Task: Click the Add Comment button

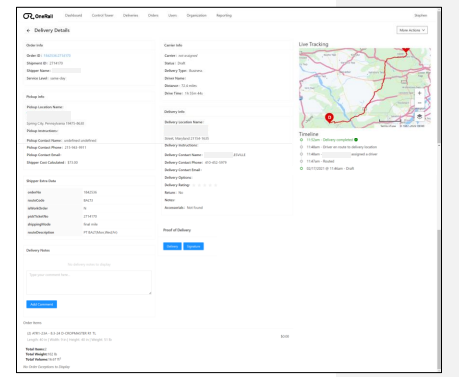Action: [42, 304]
